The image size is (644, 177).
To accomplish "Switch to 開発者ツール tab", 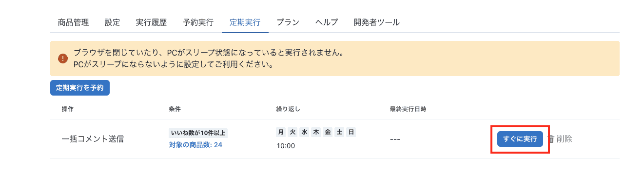I will click(x=377, y=22).
